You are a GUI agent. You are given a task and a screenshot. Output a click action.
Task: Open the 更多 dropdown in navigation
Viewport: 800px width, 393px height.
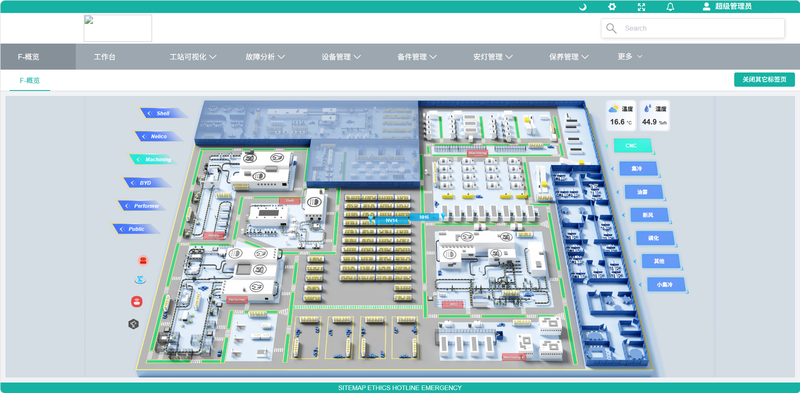(x=630, y=57)
